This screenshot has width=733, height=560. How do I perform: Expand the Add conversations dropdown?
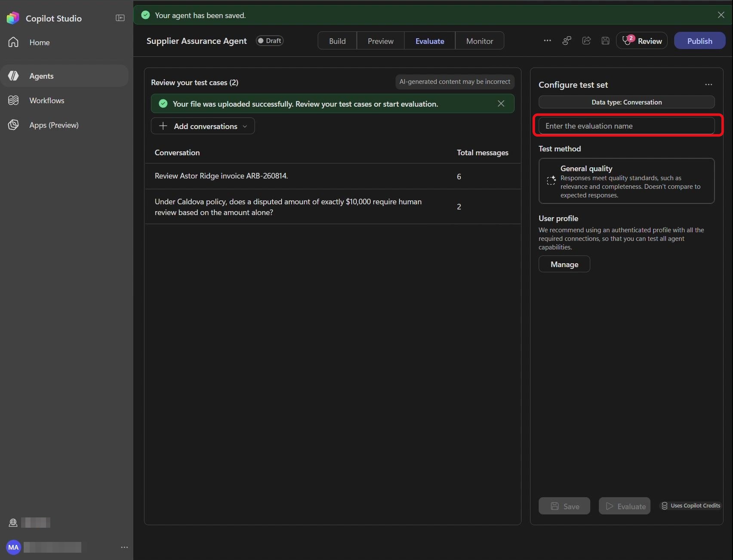pos(203,126)
